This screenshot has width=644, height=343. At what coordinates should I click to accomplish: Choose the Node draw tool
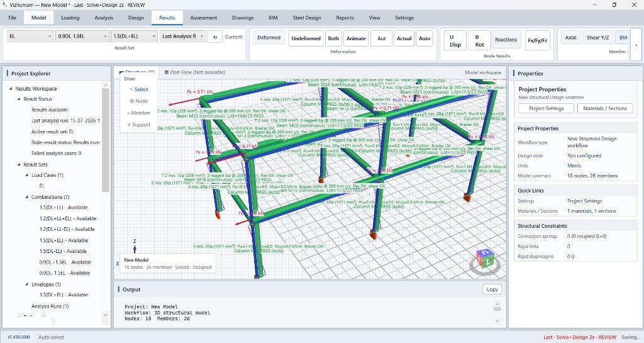click(139, 101)
